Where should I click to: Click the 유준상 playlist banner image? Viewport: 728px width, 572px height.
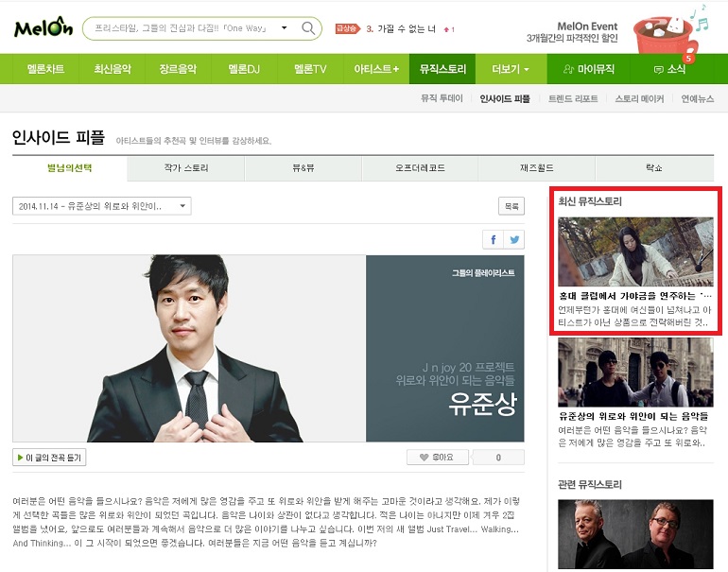tap(269, 348)
